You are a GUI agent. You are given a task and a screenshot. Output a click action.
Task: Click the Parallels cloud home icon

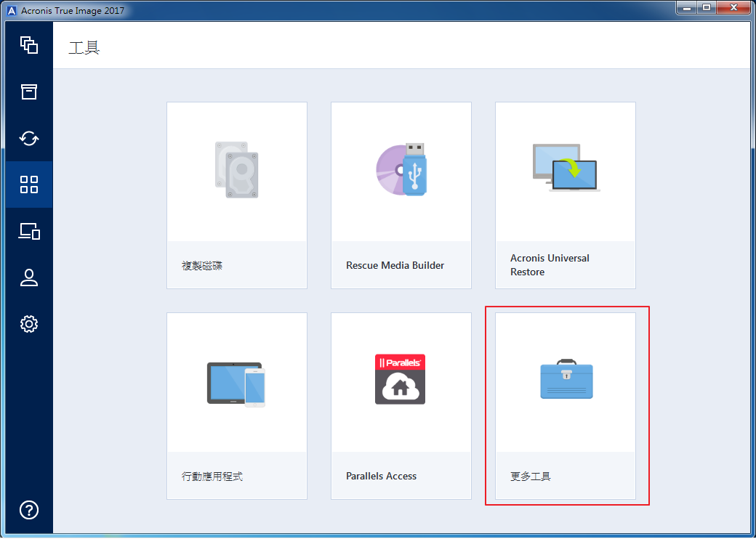click(401, 379)
